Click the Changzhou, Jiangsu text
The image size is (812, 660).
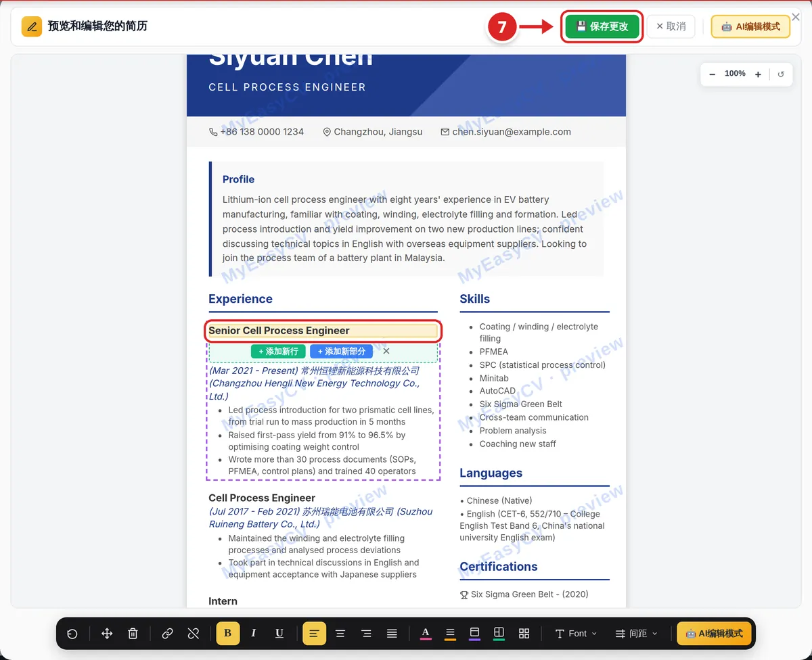(x=378, y=132)
